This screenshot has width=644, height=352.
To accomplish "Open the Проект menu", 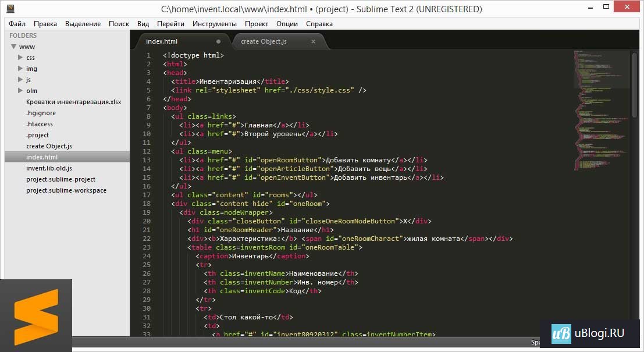I will click(x=257, y=24).
